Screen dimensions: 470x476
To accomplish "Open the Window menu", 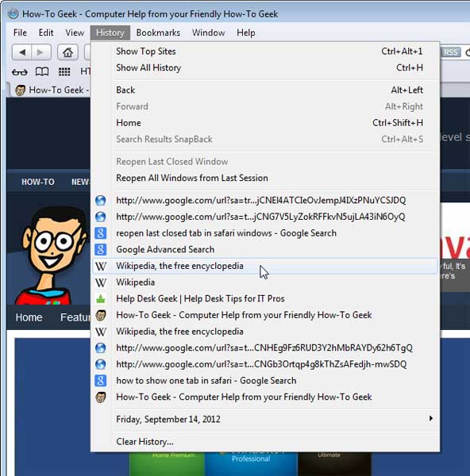I will (x=209, y=33).
